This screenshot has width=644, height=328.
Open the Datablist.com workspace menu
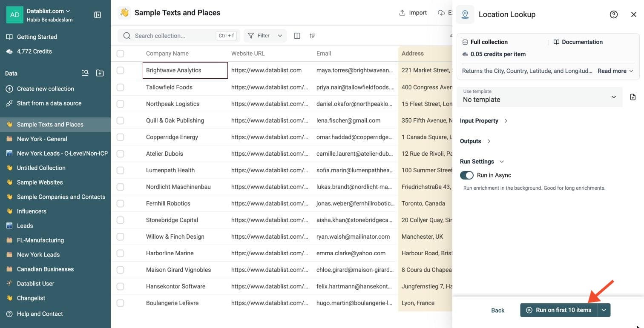pyautogui.click(x=49, y=11)
